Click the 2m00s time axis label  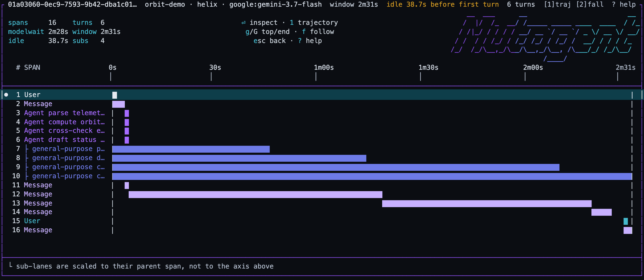pos(533,68)
